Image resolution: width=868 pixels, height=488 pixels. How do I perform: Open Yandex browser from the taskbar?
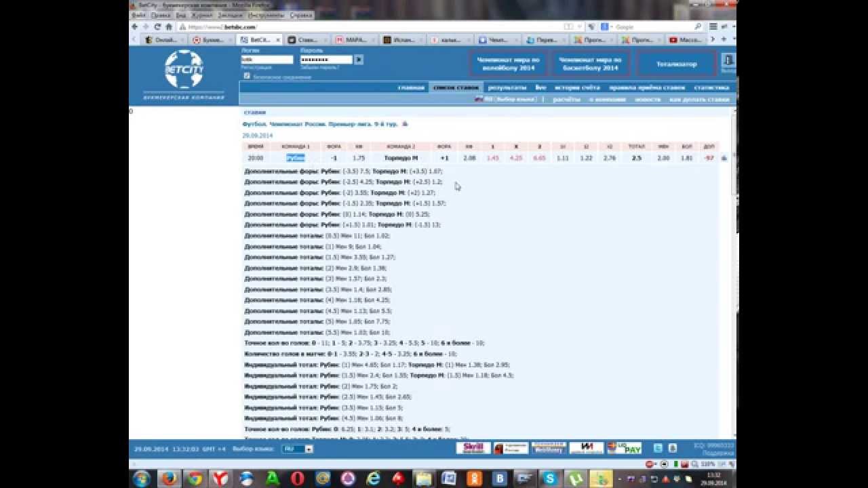click(x=220, y=479)
